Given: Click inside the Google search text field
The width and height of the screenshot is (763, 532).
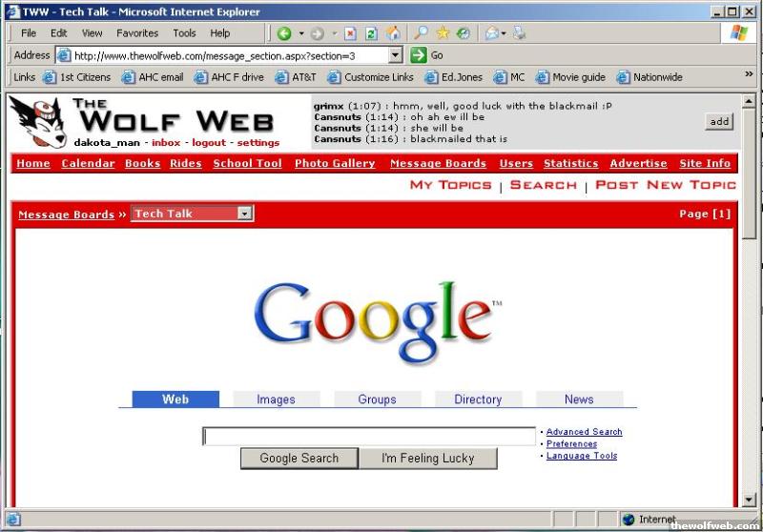Looking at the screenshot, I should [x=369, y=437].
